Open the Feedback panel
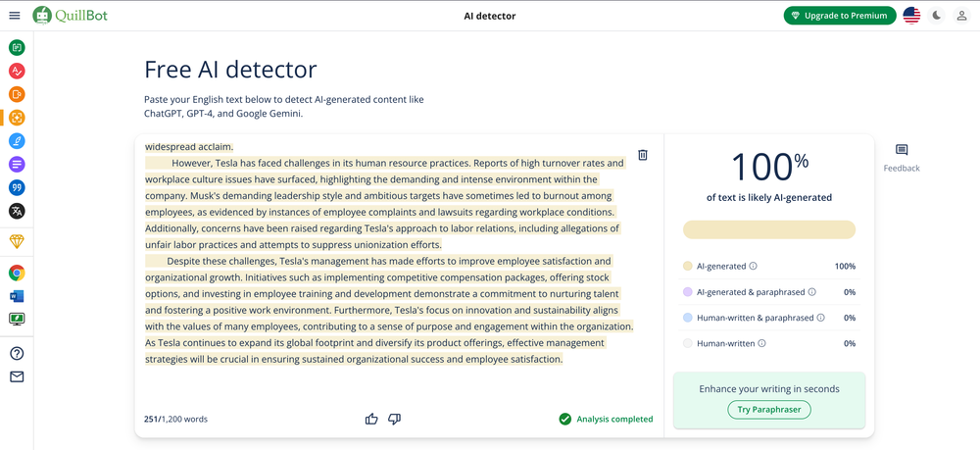This screenshot has height=450, width=980. pyautogui.click(x=902, y=158)
